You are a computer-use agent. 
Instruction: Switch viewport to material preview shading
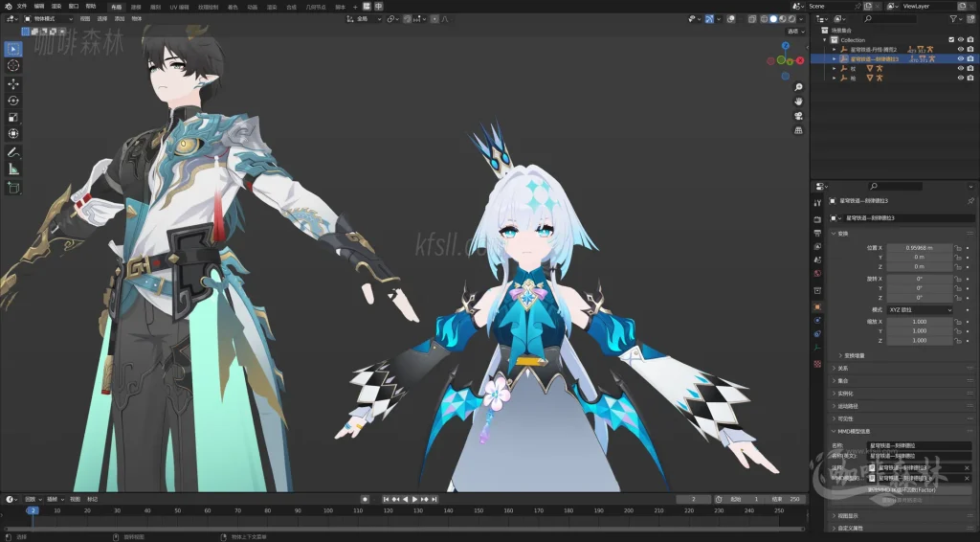783,19
